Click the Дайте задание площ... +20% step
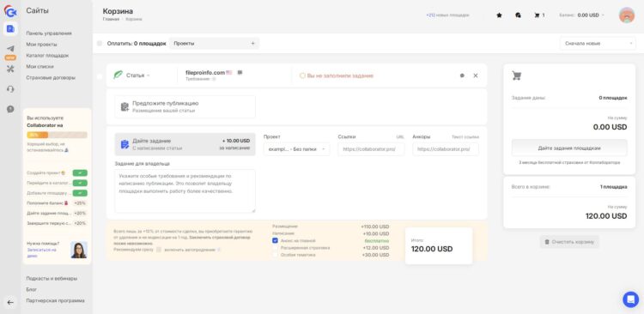The image size is (644, 314). pyautogui.click(x=57, y=213)
